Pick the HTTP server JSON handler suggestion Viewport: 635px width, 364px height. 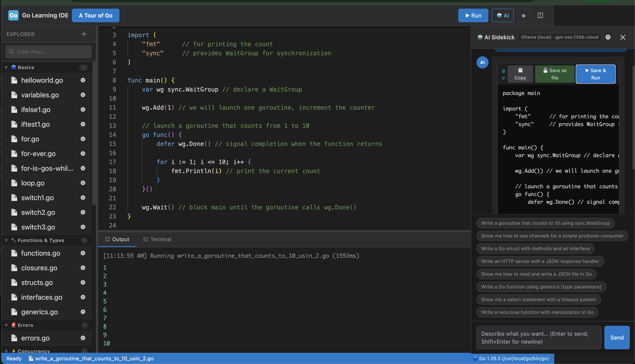pyautogui.click(x=540, y=261)
